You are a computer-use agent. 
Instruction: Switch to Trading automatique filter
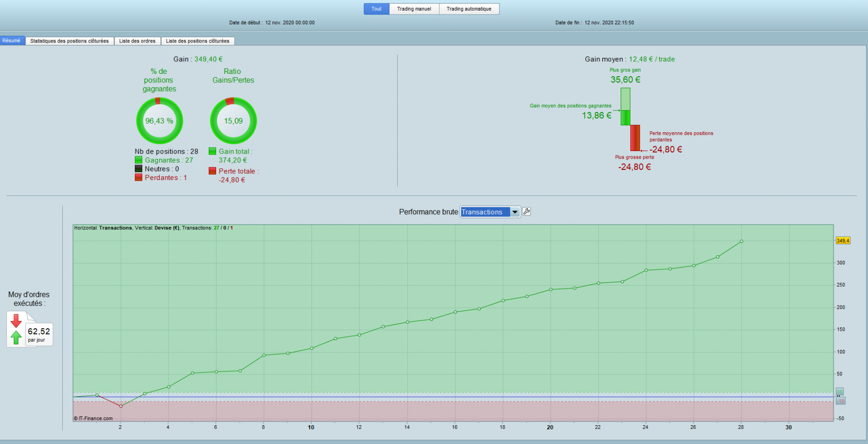tap(469, 9)
